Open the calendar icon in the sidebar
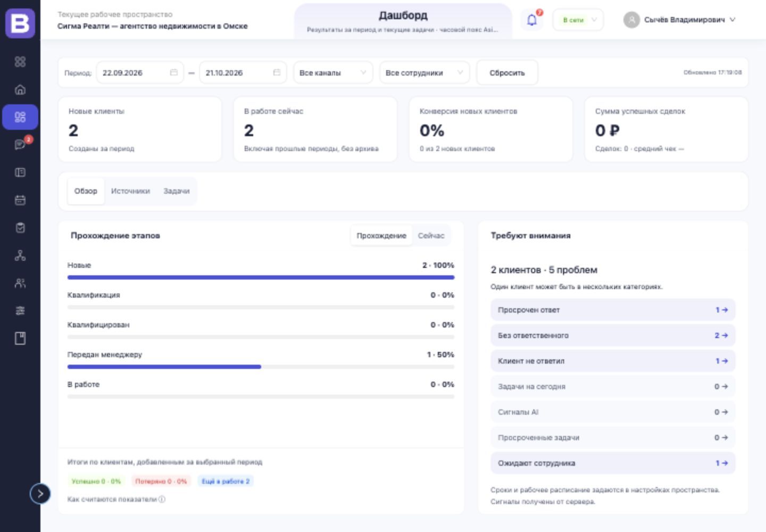The height and width of the screenshot is (532, 766). click(x=20, y=200)
